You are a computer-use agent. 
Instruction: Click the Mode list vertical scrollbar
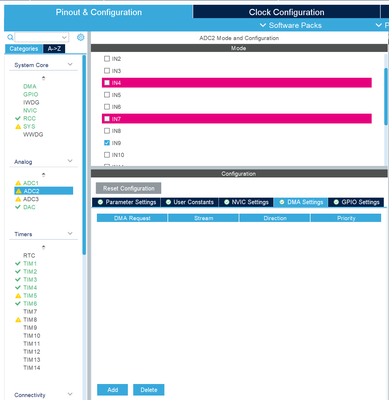386,97
